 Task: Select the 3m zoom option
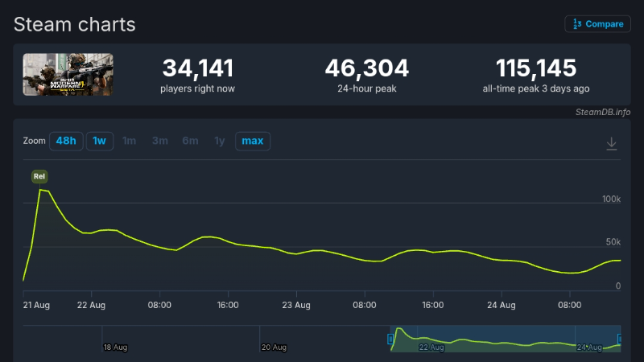tap(159, 141)
